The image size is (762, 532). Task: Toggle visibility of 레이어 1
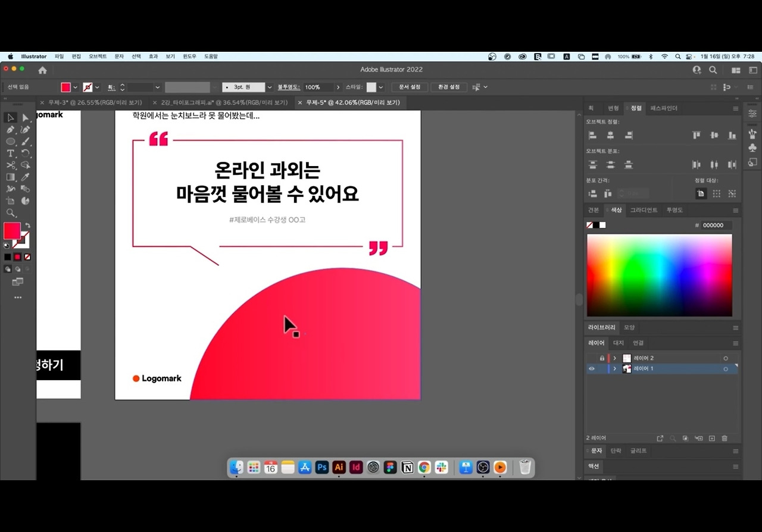[x=592, y=368]
